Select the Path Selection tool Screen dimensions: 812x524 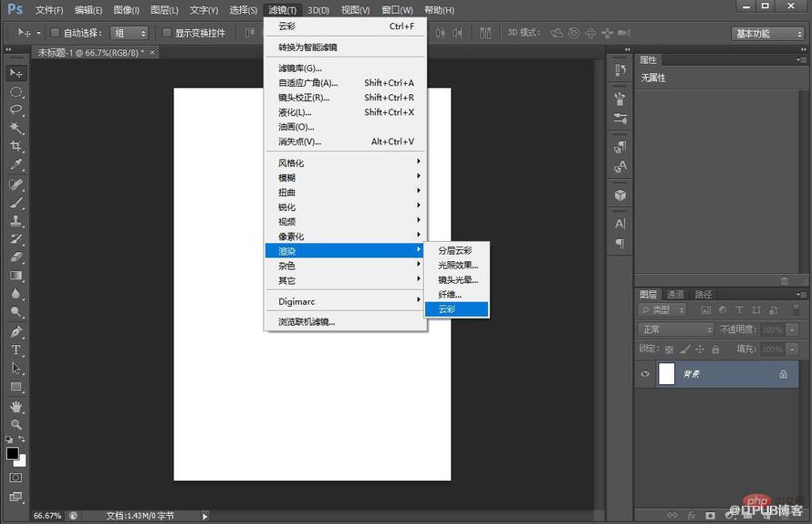click(16, 369)
